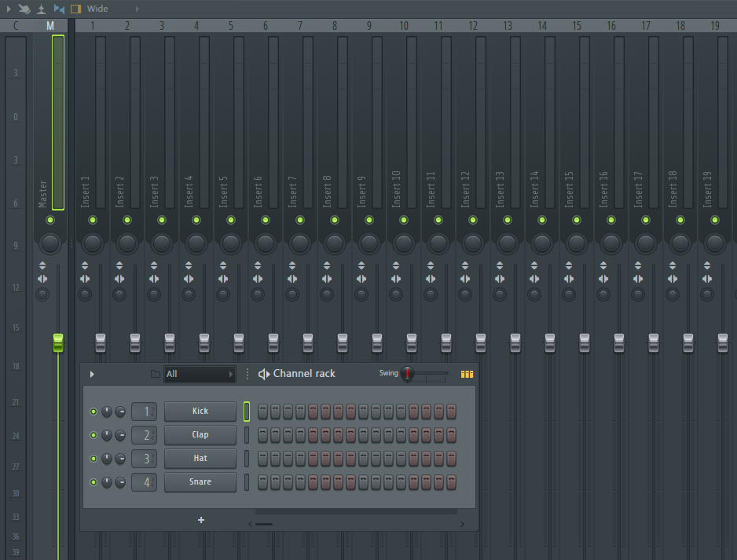Click the Master track pan knob
This screenshot has height=560, width=737.
pos(50,243)
